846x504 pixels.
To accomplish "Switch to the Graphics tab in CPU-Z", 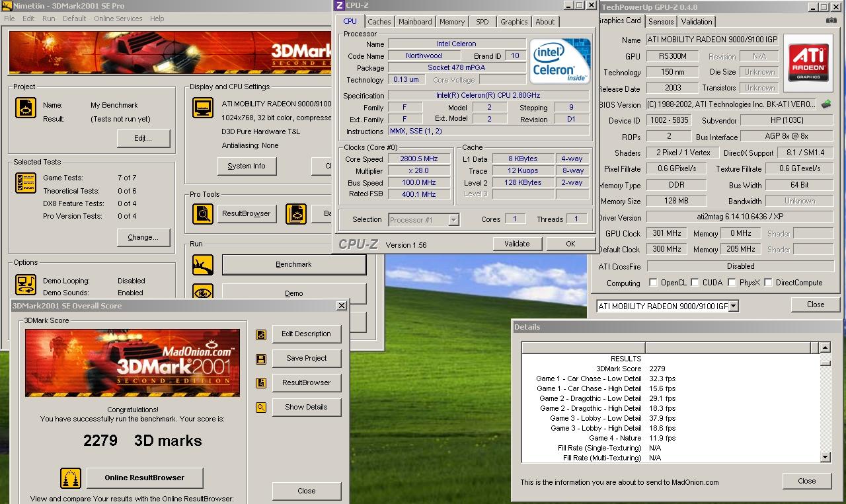I will pos(514,22).
